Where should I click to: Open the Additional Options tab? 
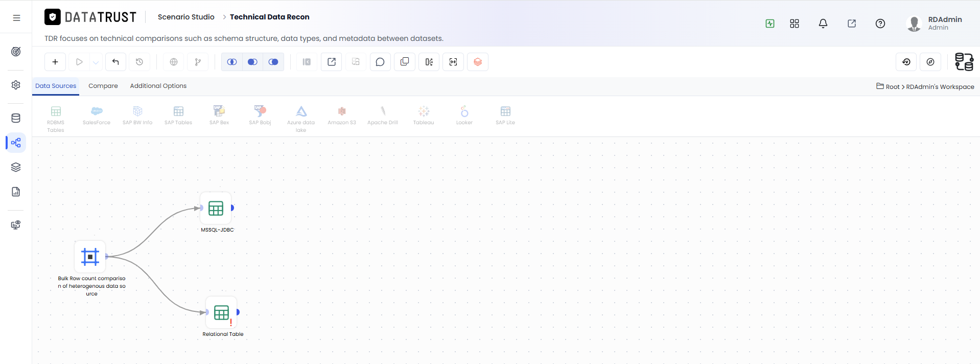pos(158,86)
